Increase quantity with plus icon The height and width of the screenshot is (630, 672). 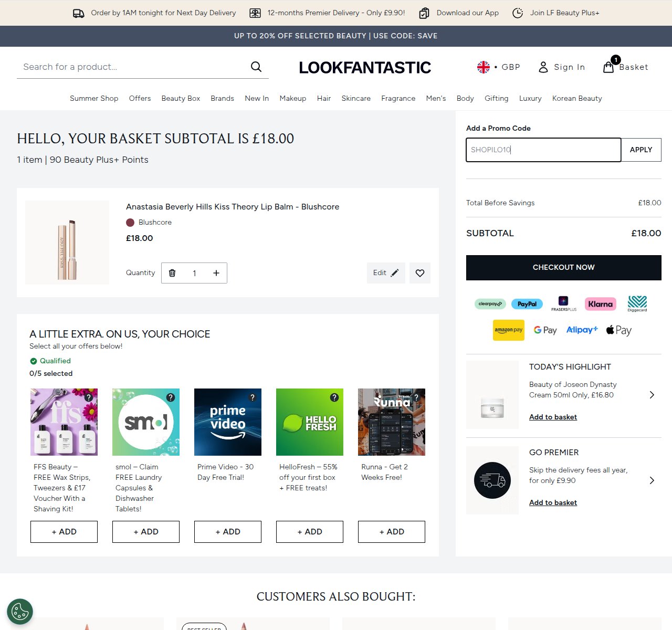pyautogui.click(x=216, y=273)
